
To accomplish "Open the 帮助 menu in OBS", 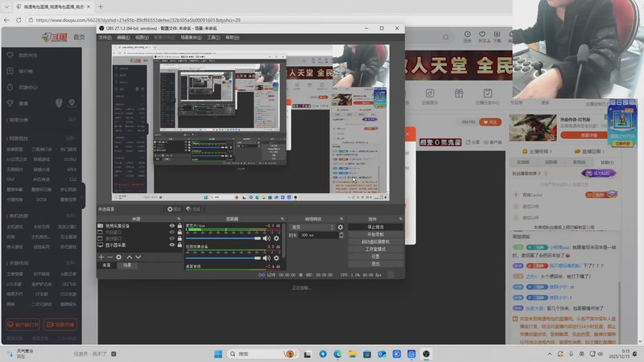I will click(x=233, y=37).
